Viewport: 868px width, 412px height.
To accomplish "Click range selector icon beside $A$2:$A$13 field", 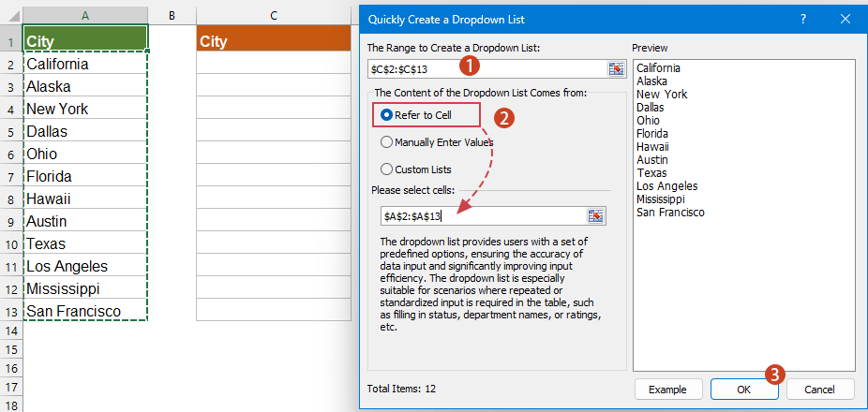I will click(595, 216).
